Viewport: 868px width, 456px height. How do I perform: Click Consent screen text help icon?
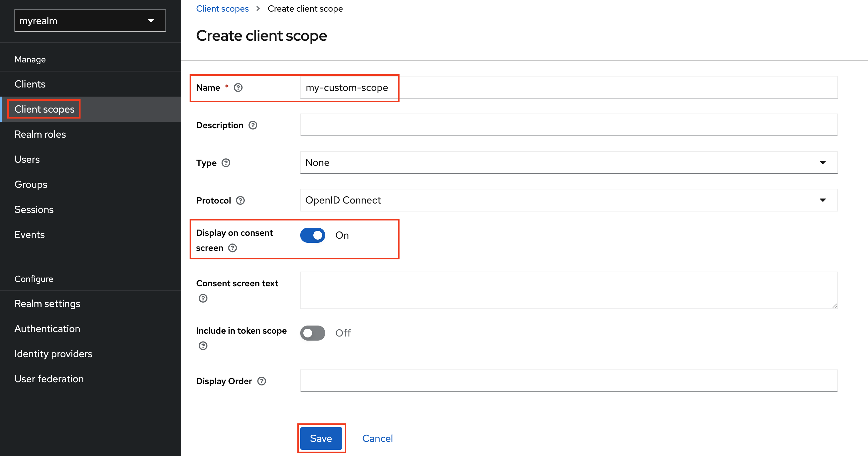tap(203, 299)
